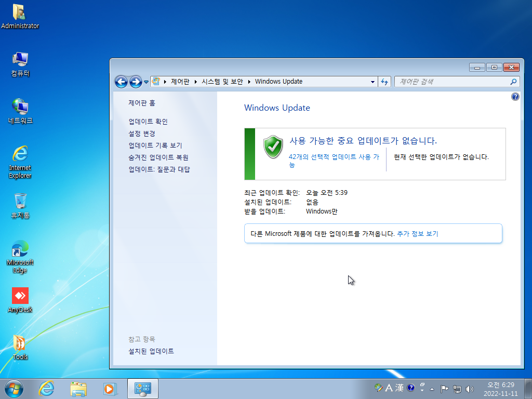Click 숨겨진 업데이트 복원
This screenshot has width=532, height=399.
[x=158, y=157]
